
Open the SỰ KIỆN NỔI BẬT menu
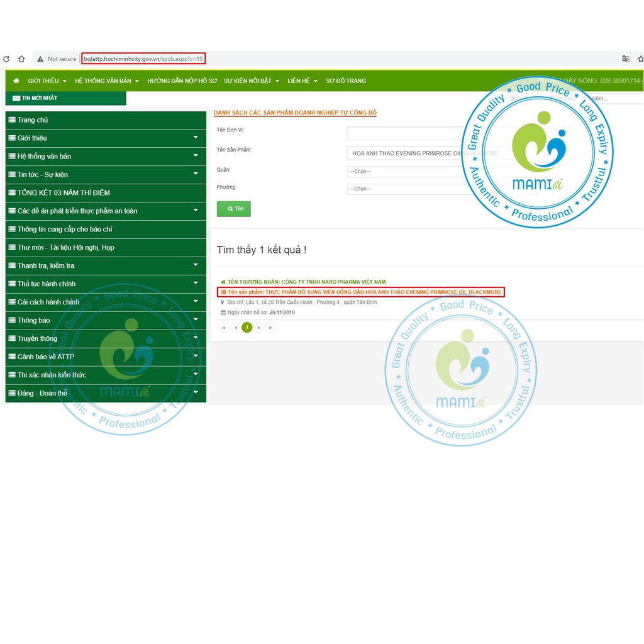tap(252, 80)
